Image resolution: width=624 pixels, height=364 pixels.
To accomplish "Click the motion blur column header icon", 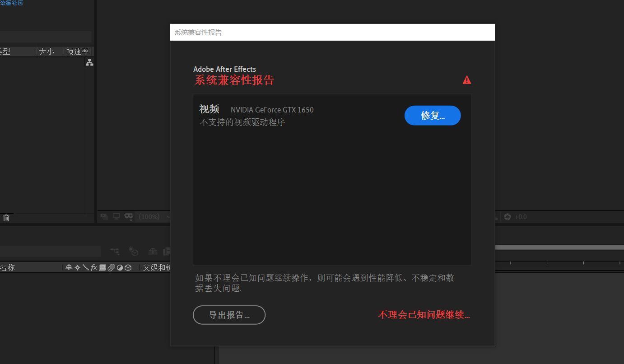I will tap(111, 267).
